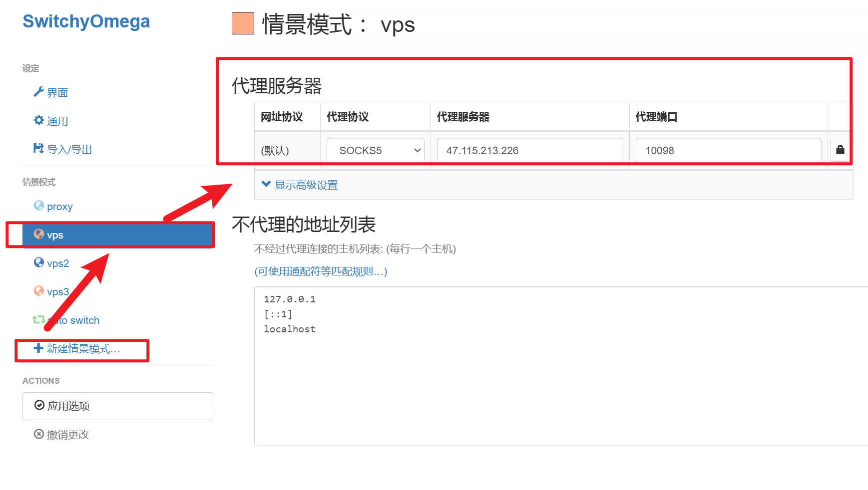The height and width of the screenshot is (490, 868).
Task: Apply changes with 应用选项 button
Action: click(118, 406)
